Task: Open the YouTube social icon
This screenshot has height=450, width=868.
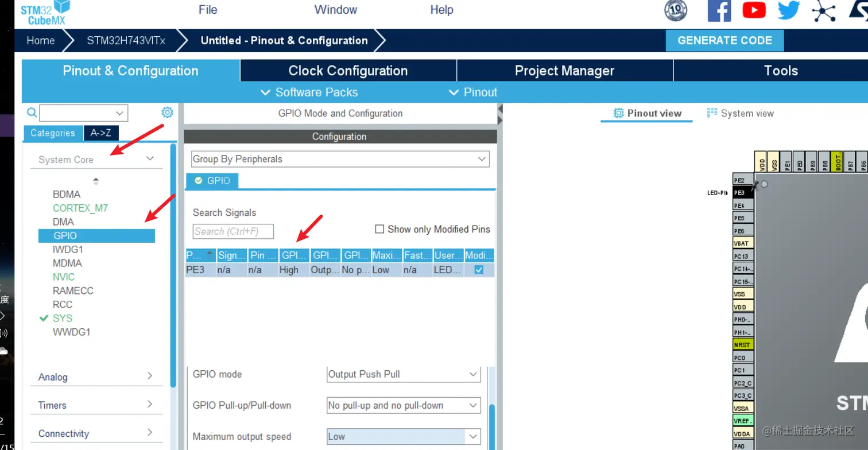Action: pos(754,10)
